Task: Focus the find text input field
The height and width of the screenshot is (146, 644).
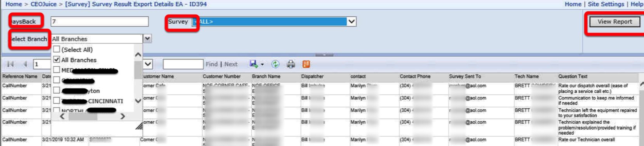Action: point(183,64)
